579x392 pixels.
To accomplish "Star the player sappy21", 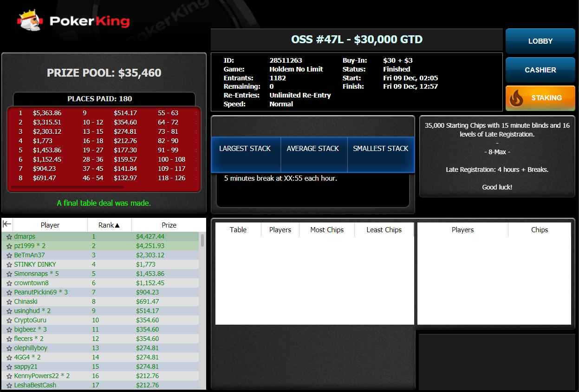I will tap(9, 367).
